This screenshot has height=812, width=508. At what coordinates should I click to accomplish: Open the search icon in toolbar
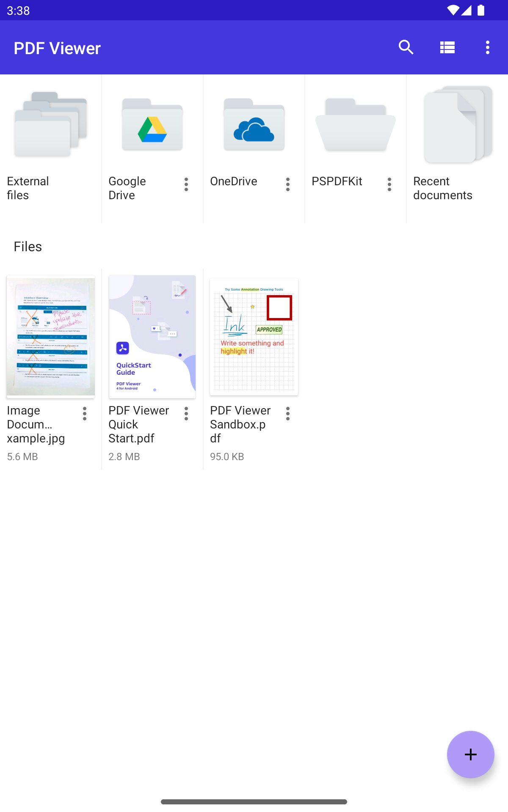coord(406,47)
